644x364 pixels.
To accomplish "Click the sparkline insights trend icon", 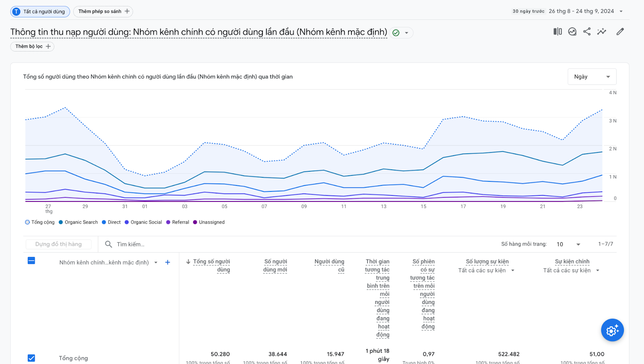I will 602,31.
